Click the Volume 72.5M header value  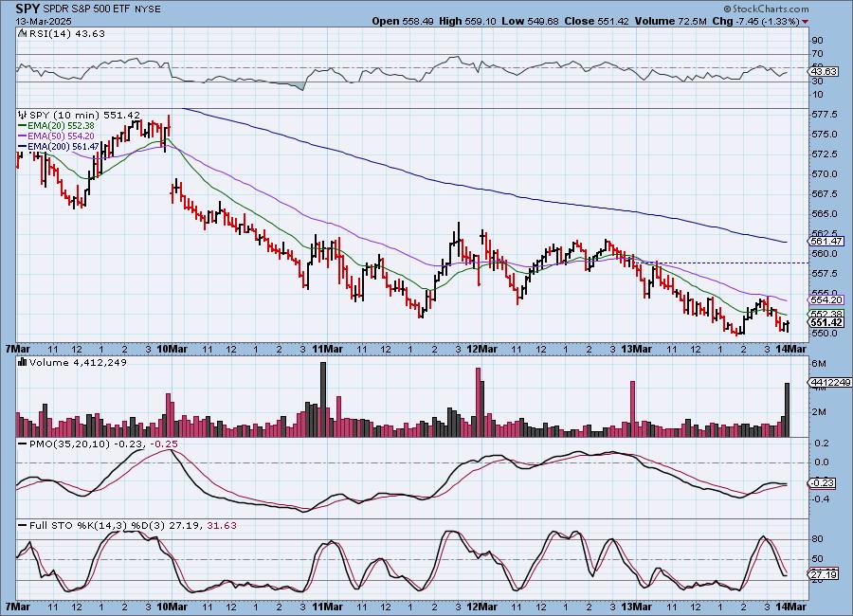[670, 21]
